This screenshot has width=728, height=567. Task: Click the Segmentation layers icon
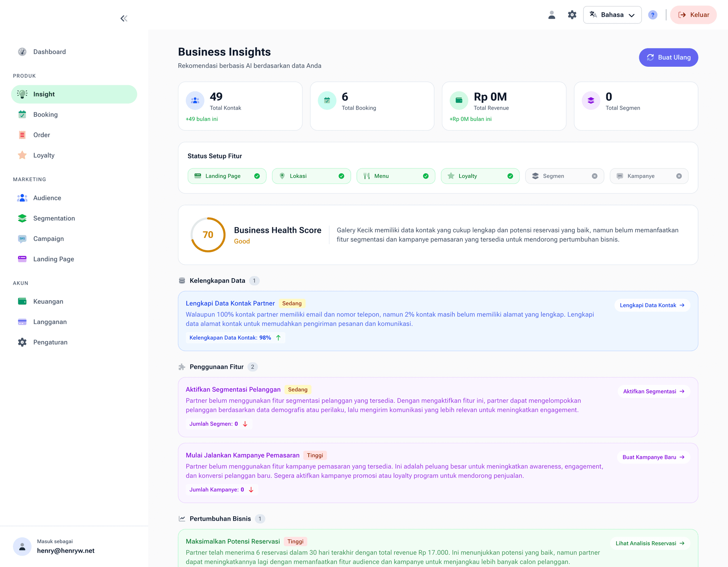pyautogui.click(x=22, y=218)
